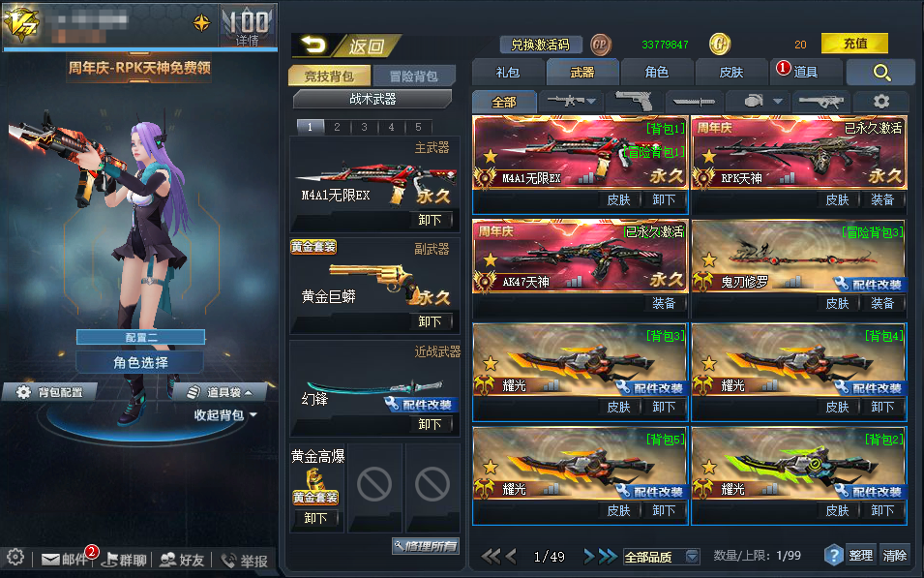
Task: Open the mail icon with red badge
Action: click(64, 559)
